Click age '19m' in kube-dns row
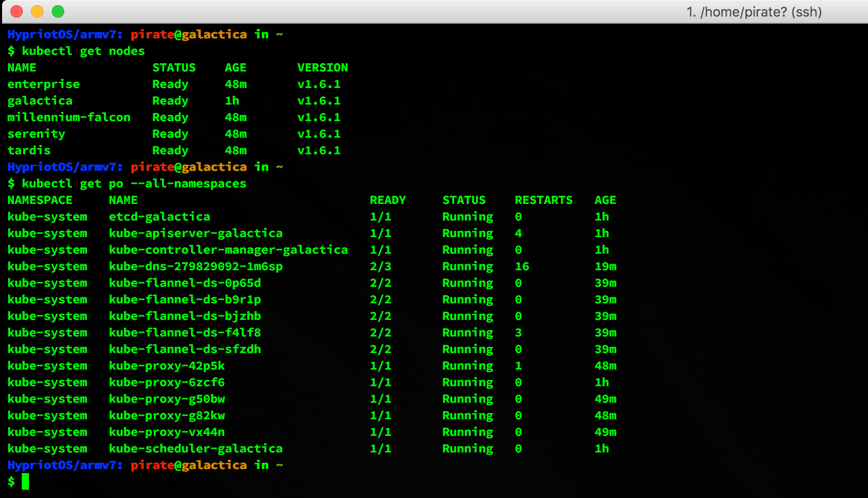Image resolution: width=868 pixels, height=498 pixels. (605, 267)
